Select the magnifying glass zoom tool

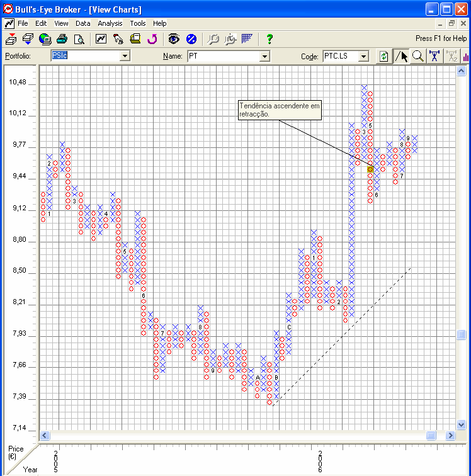(x=418, y=56)
